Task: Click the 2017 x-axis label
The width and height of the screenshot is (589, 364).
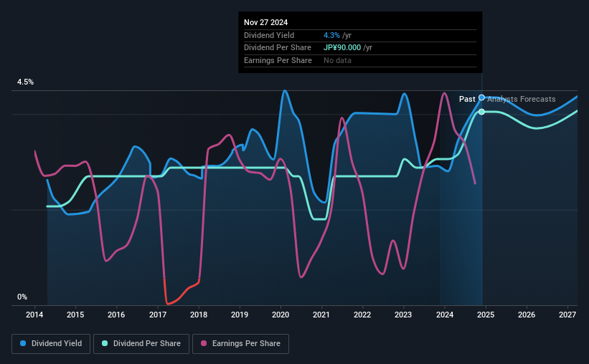Action: tap(158, 315)
